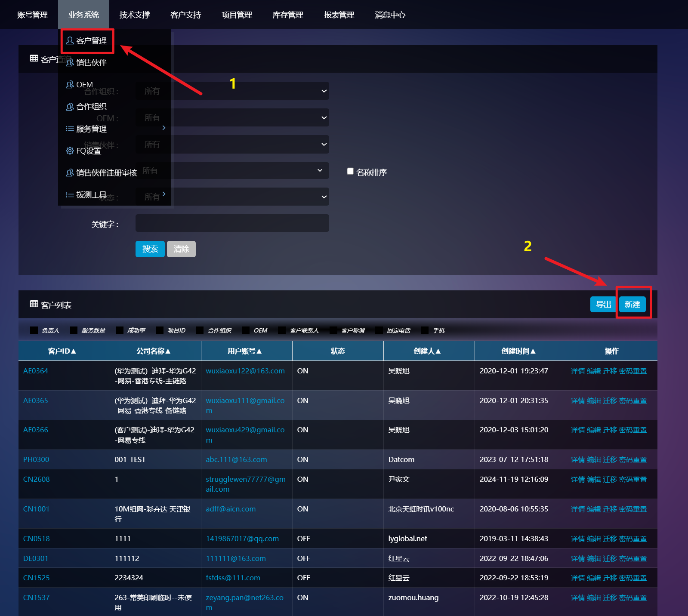Viewport: 688px width, 616px height.
Task: Click the 服务管理 list icon
Action: point(70,129)
